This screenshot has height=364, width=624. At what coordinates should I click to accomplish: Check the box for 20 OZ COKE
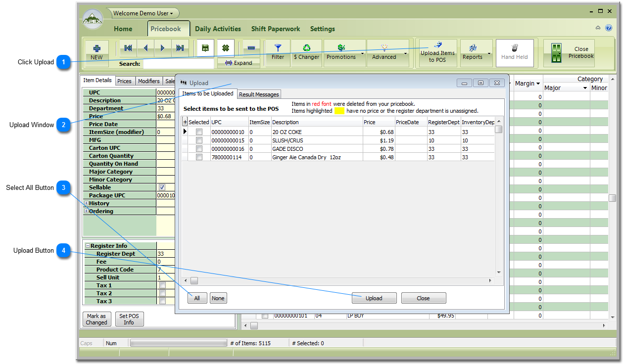[199, 132]
